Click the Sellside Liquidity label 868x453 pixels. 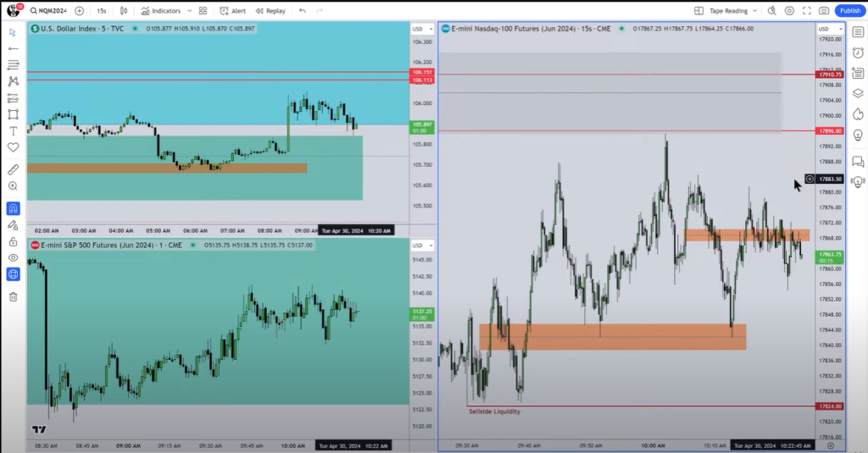pyautogui.click(x=494, y=412)
